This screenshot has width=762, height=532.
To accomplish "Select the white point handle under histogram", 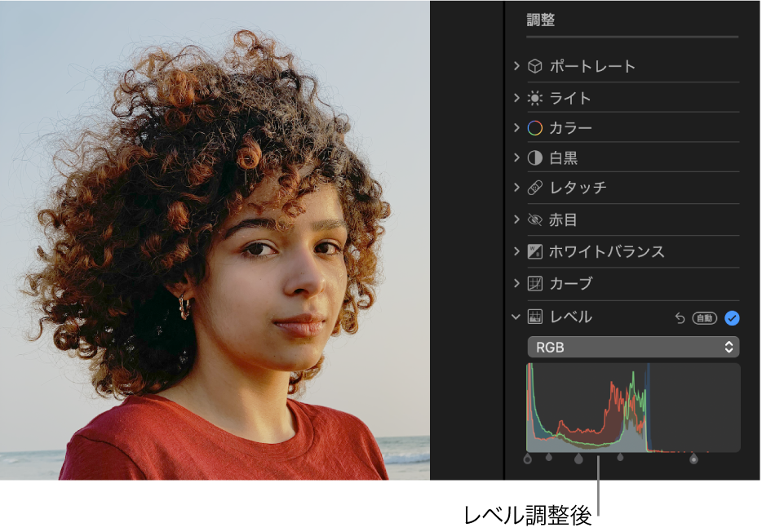I will click(694, 458).
